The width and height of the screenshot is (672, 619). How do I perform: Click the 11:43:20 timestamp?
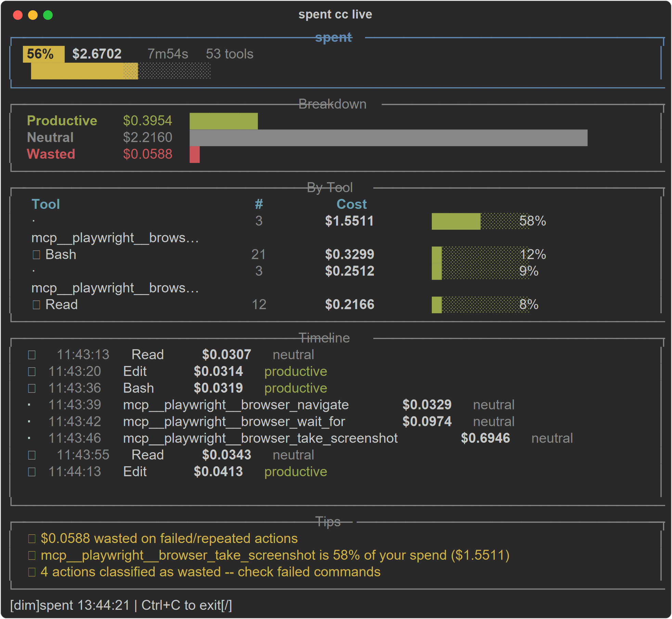(75, 371)
